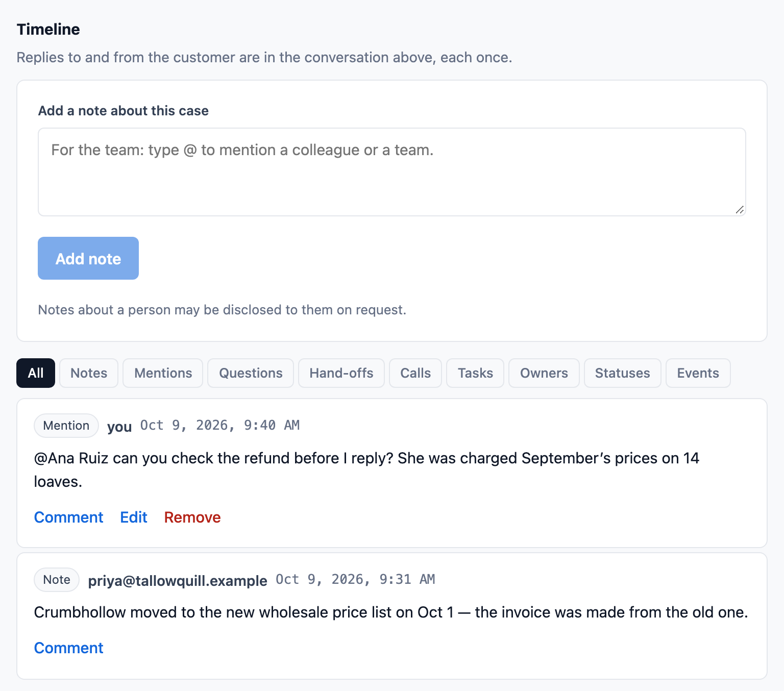The width and height of the screenshot is (784, 691).
Task: Click Comment on priya's Crumbhollow note
Action: pos(69,648)
